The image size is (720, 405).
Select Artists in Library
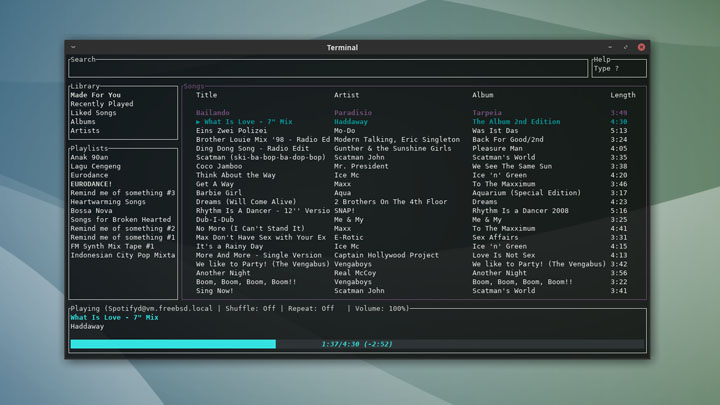click(x=85, y=130)
